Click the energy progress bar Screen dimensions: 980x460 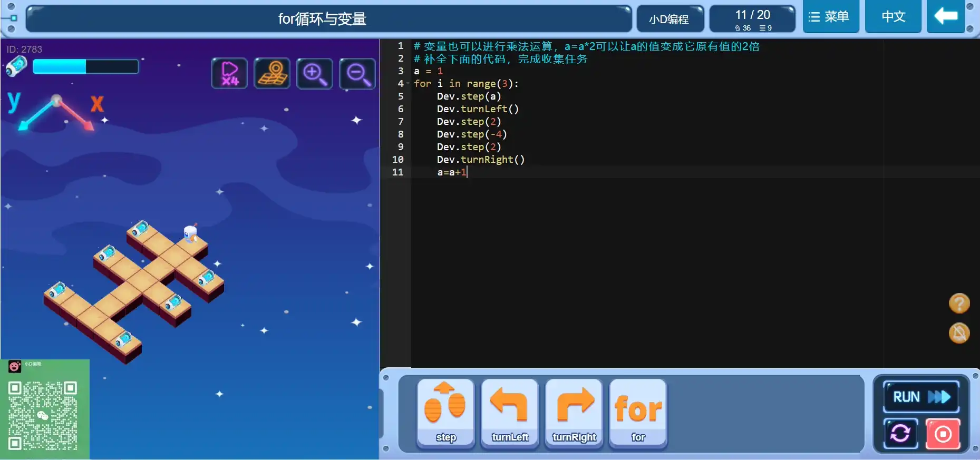(x=85, y=66)
